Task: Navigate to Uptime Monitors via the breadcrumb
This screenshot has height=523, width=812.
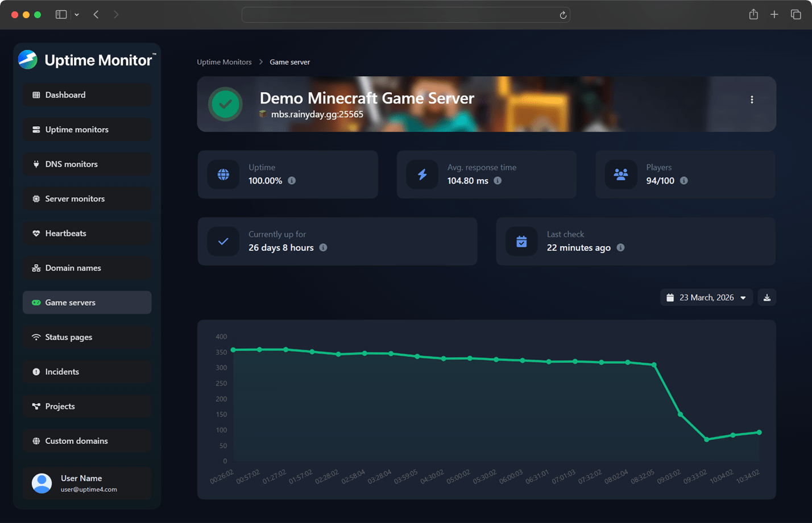Action: 224,62
